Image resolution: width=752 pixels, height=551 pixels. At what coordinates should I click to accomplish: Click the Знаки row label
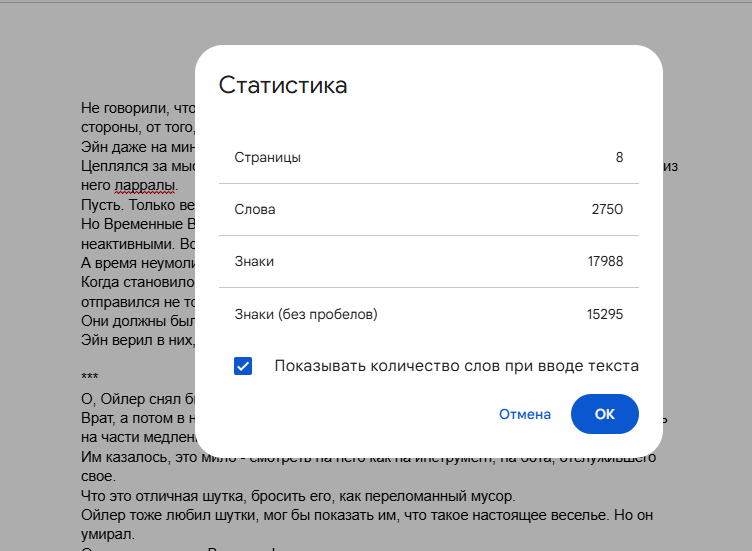tap(254, 262)
